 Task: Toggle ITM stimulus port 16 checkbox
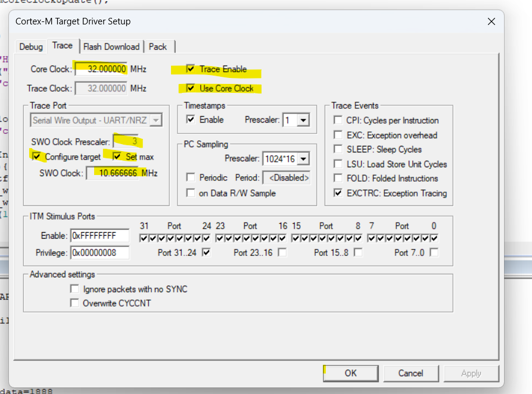tap(282, 239)
